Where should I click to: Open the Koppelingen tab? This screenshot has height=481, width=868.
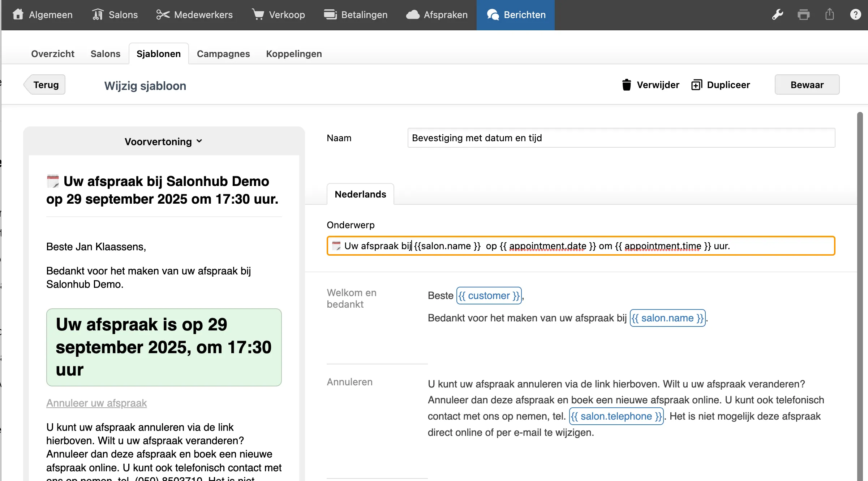point(294,54)
